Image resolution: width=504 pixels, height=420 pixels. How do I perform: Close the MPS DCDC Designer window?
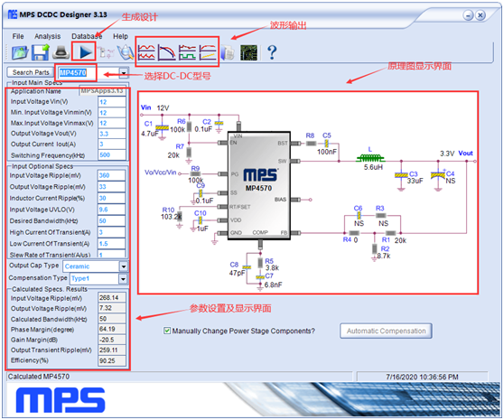click(x=481, y=15)
